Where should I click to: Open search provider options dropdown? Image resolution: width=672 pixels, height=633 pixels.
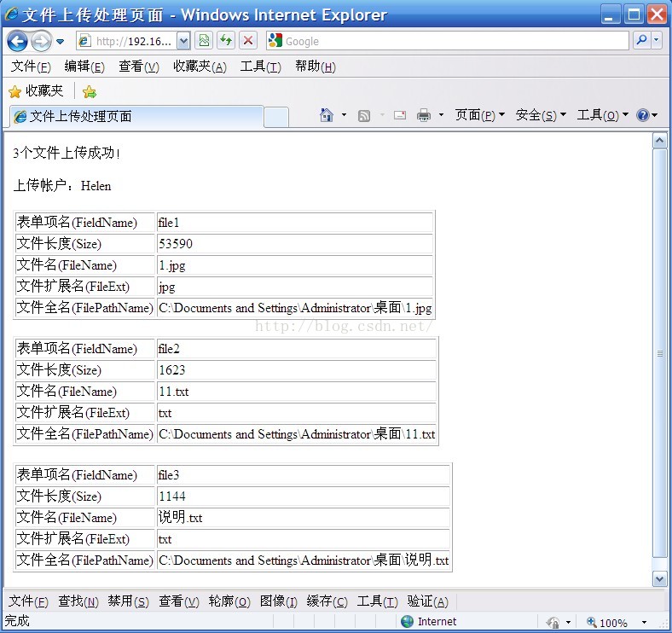click(x=657, y=40)
